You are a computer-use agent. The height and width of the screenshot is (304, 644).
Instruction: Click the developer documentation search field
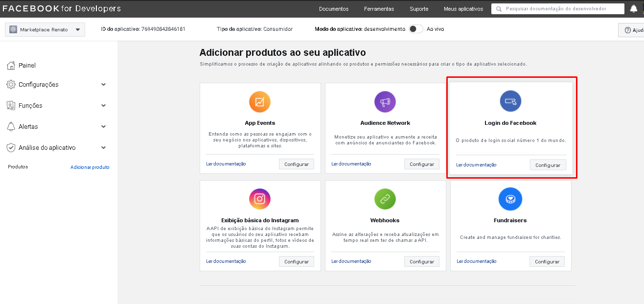click(558, 9)
